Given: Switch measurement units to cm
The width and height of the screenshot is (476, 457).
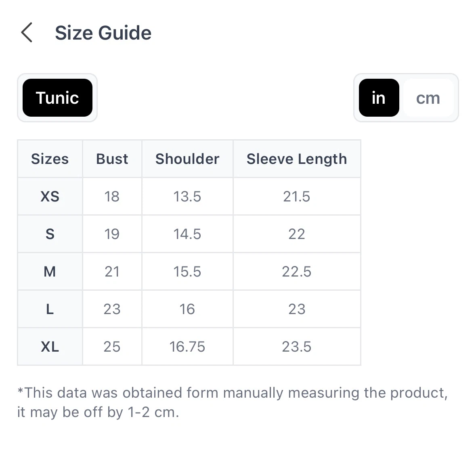Looking at the screenshot, I should coord(428,98).
